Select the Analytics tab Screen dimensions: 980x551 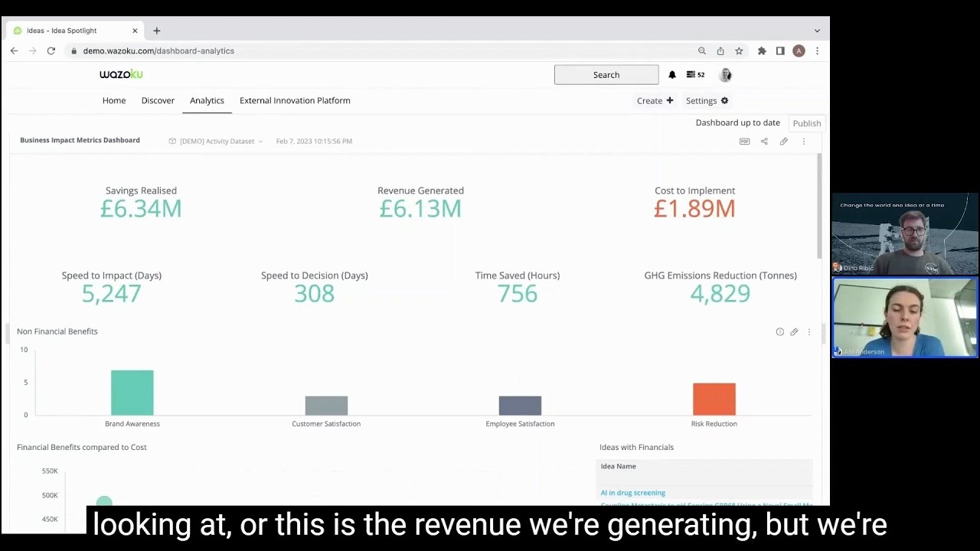[x=207, y=100]
